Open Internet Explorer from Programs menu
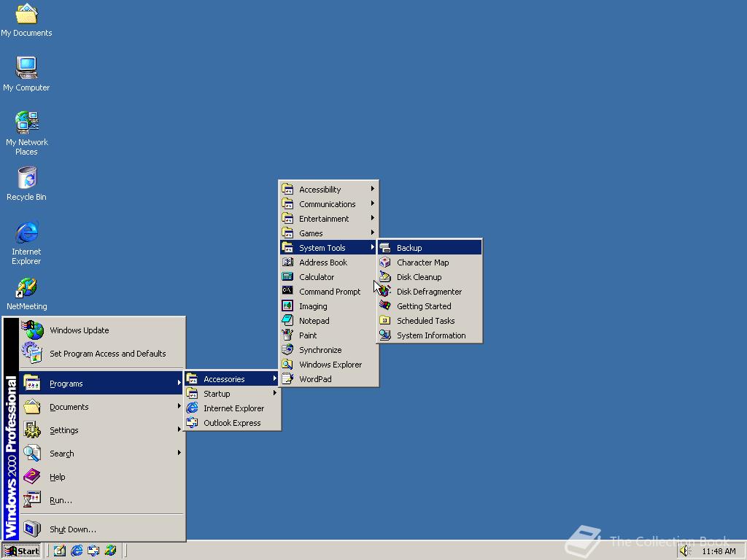This screenshot has height=560, width=747. pyautogui.click(x=232, y=408)
